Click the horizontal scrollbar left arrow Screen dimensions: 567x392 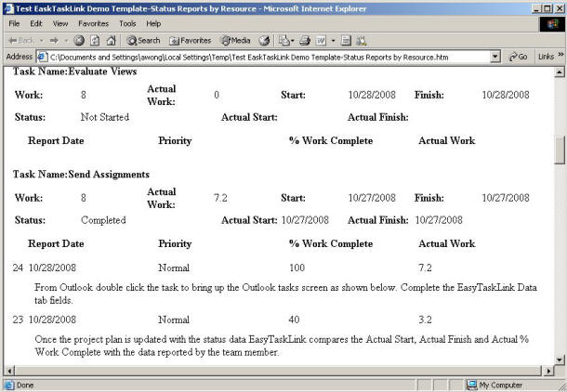[x=9, y=371]
